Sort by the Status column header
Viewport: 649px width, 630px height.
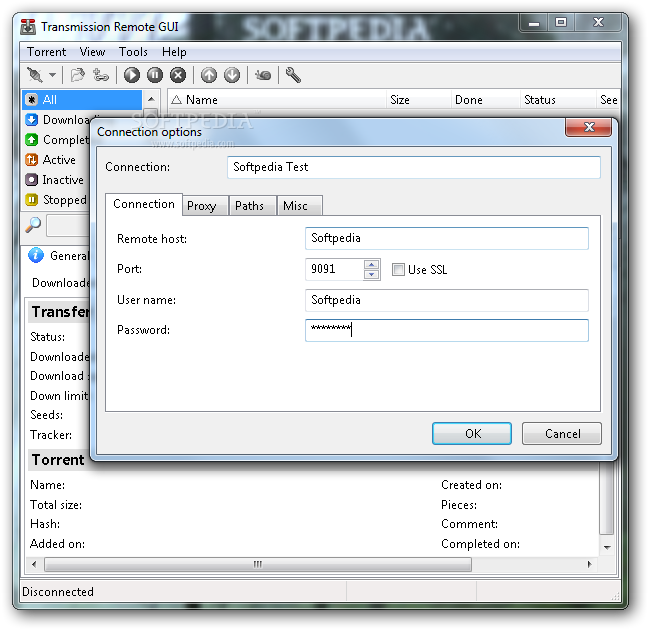pos(558,100)
